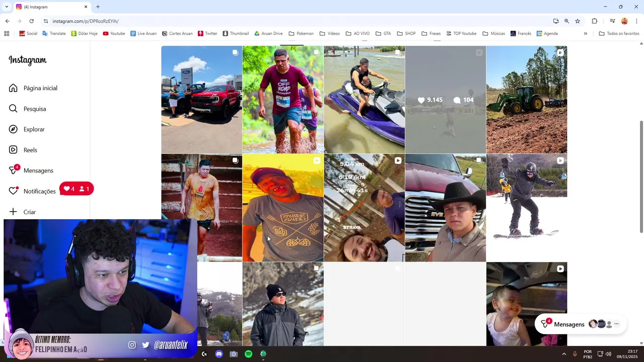Open the Todos os favoritos folder

619,34
